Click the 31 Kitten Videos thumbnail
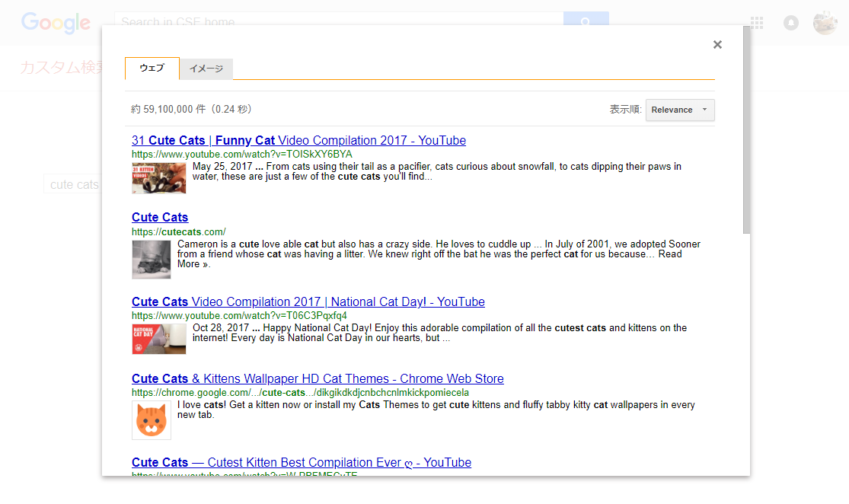This screenshot has height=504, width=849. 158,178
